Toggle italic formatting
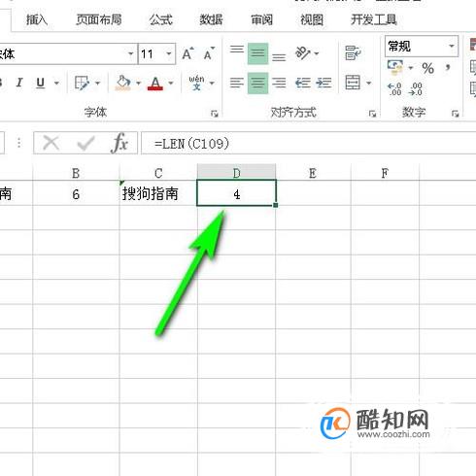 [x=19, y=83]
